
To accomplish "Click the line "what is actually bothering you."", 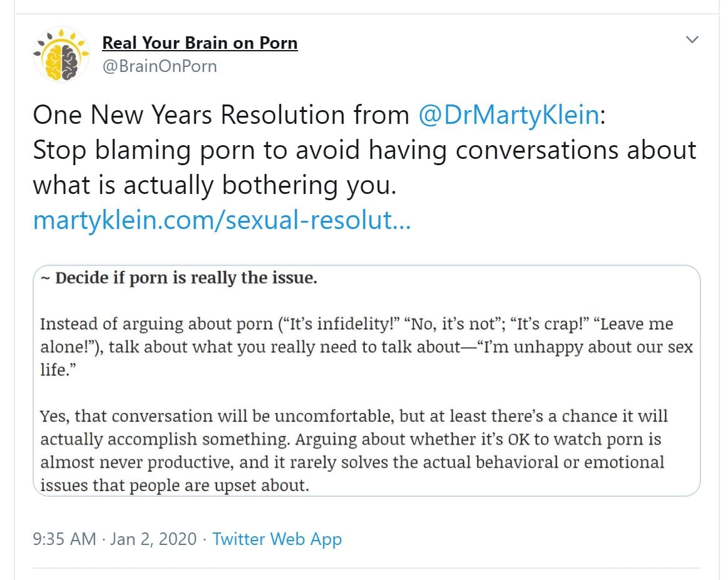I will coord(214,185).
